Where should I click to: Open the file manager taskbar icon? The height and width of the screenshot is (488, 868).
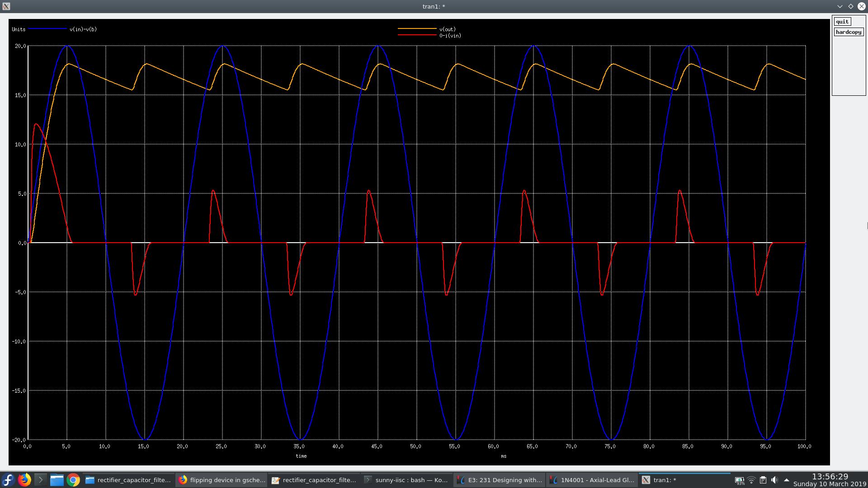click(x=57, y=480)
